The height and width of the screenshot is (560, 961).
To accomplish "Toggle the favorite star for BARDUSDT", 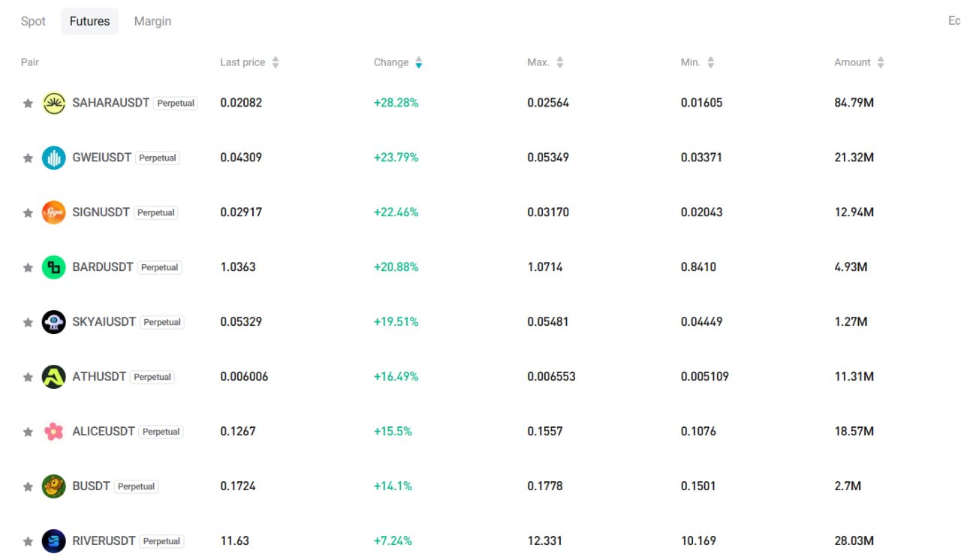I will click(28, 268).
